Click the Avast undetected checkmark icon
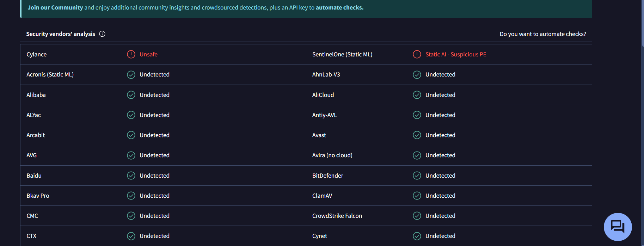644x246 pixels. 417,135
